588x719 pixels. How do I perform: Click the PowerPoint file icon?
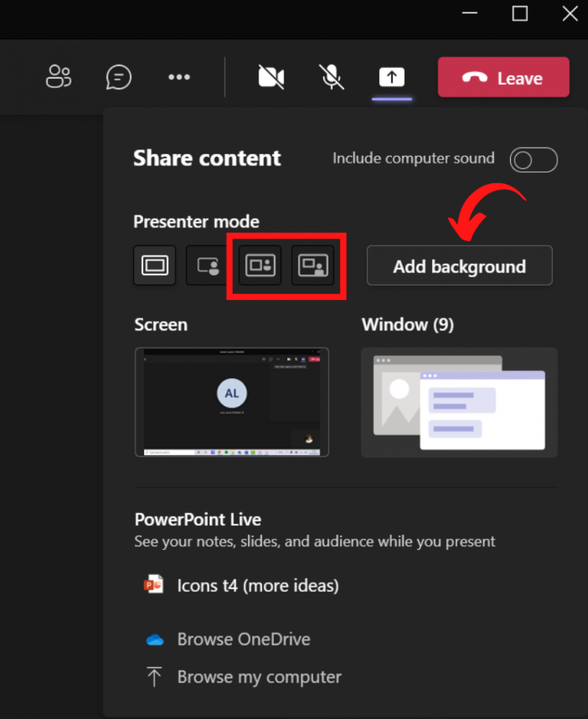click(154, 585)
